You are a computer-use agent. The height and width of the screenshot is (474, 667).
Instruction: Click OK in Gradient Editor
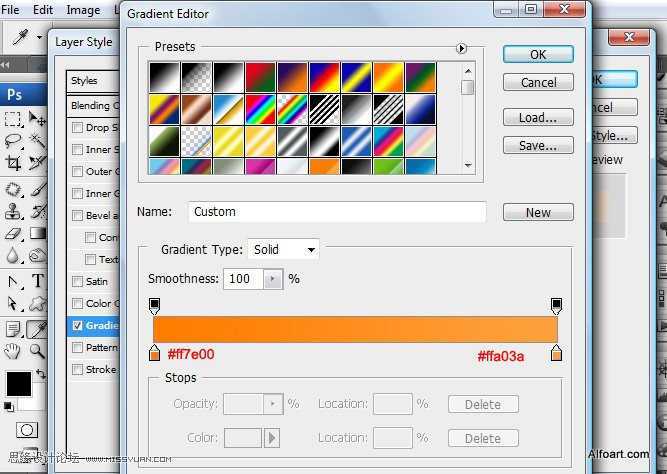pyautogui.click(x=538, y=54)
